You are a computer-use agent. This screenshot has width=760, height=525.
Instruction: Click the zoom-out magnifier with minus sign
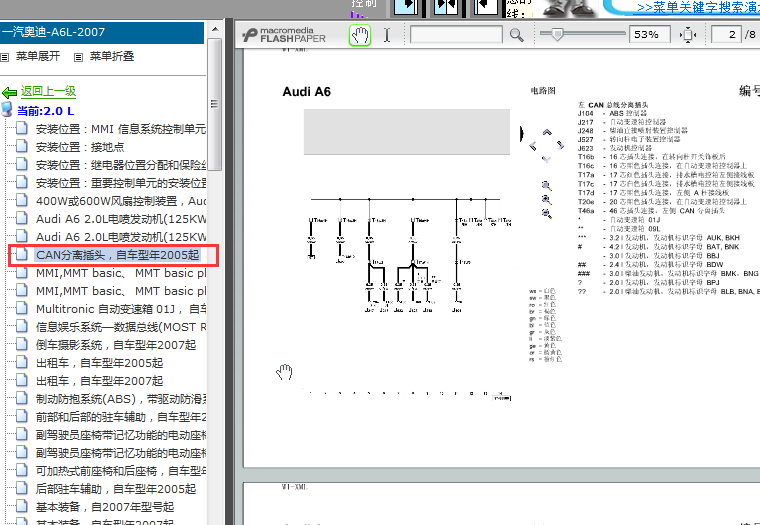click(546, 213)
